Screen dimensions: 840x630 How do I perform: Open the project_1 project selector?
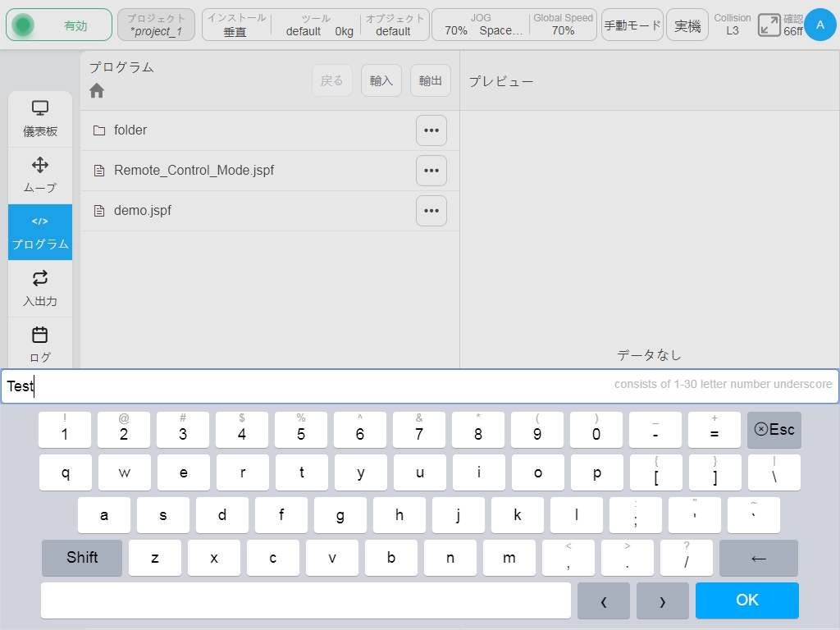click(156, 25)
